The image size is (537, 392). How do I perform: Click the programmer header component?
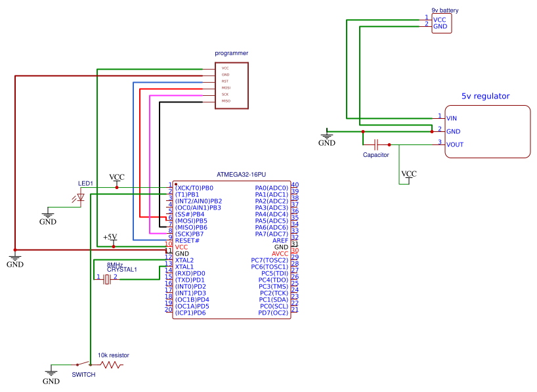tap(230, 84)
